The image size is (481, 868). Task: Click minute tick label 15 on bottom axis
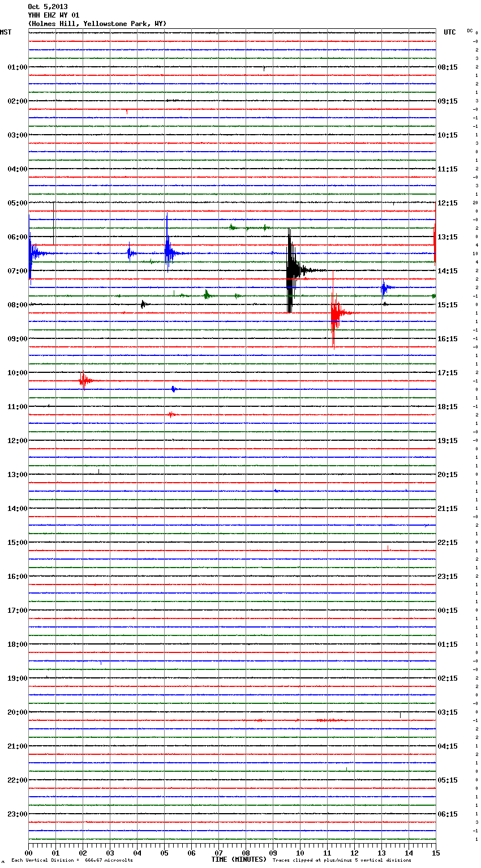436,853
